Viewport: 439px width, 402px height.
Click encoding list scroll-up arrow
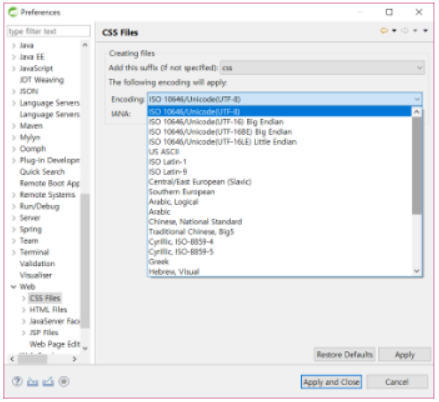click(x=417, y=112)
